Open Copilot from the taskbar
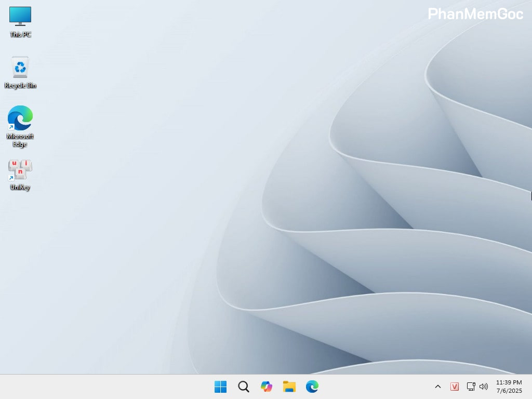The height and width of the screenshot is (399, 532). 266,387
